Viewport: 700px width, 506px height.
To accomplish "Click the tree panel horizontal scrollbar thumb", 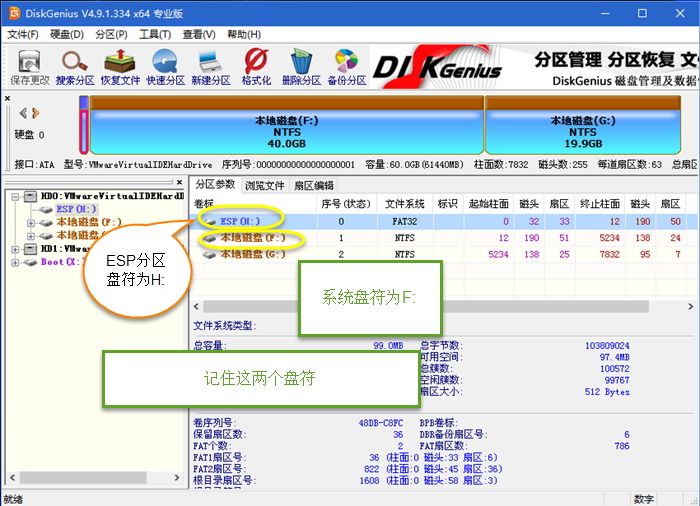I will [x=83, y=477].
